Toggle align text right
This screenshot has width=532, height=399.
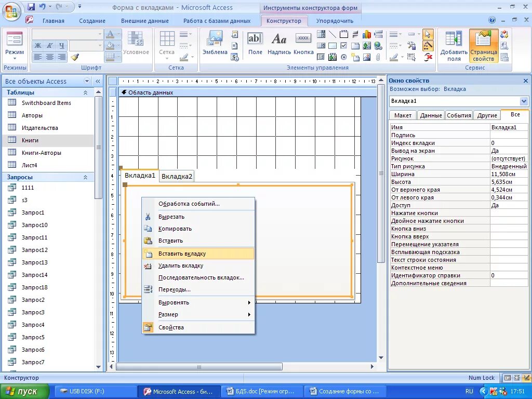(x=61, y=57)
